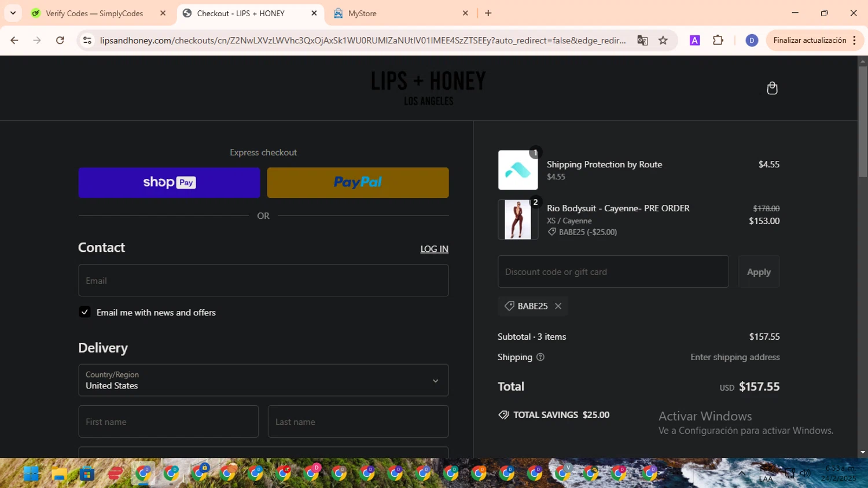Pay with PayPal express button

(x=358, y=183)
